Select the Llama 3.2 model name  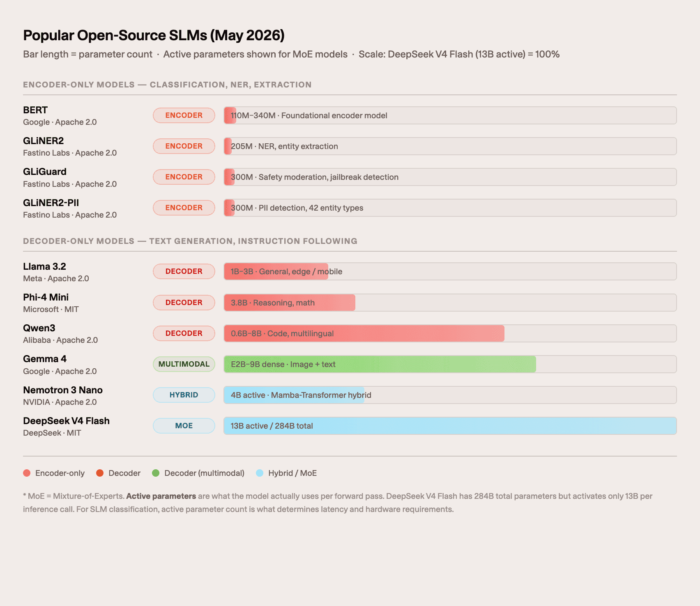[x=44, y=266]
